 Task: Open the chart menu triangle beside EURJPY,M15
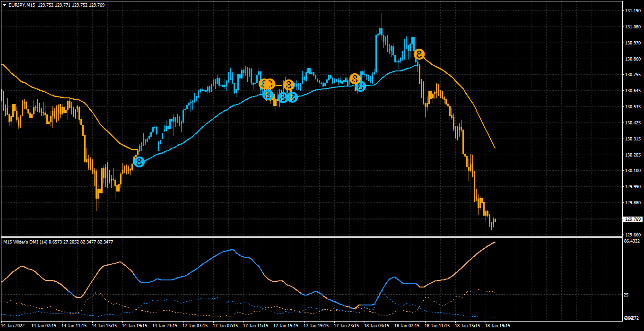coord(4,5)
